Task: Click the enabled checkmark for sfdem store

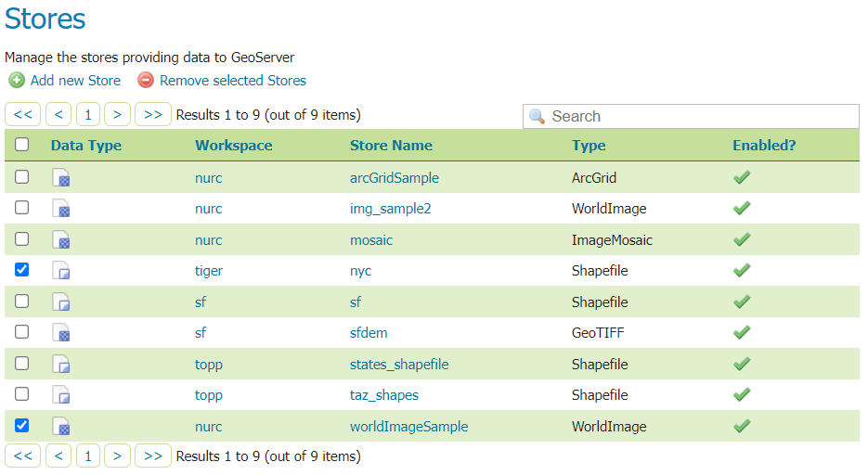Action: click(x=741, y=333)
